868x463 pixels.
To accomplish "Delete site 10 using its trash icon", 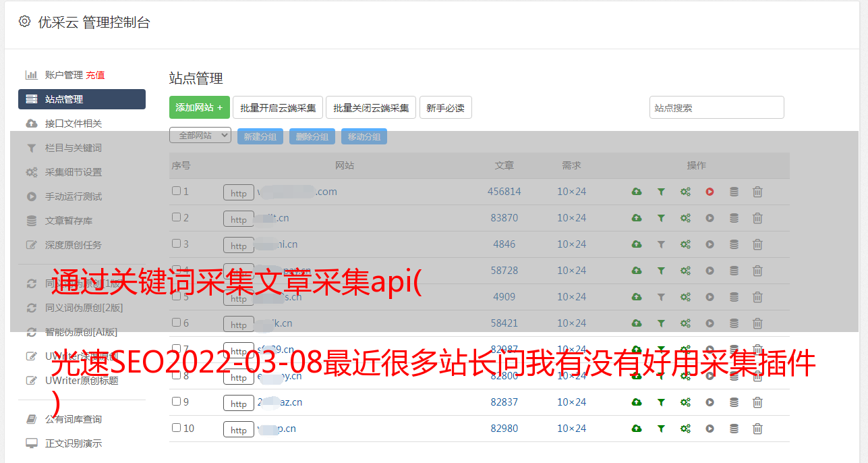I will tap(757, 429).
